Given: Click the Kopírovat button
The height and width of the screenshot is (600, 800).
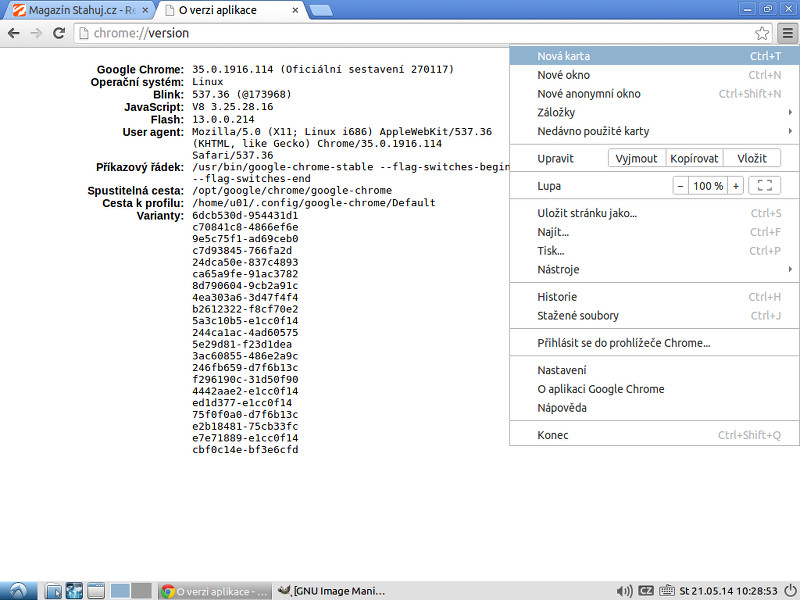Looking at the screenshot, I should (x=694, y=158).
